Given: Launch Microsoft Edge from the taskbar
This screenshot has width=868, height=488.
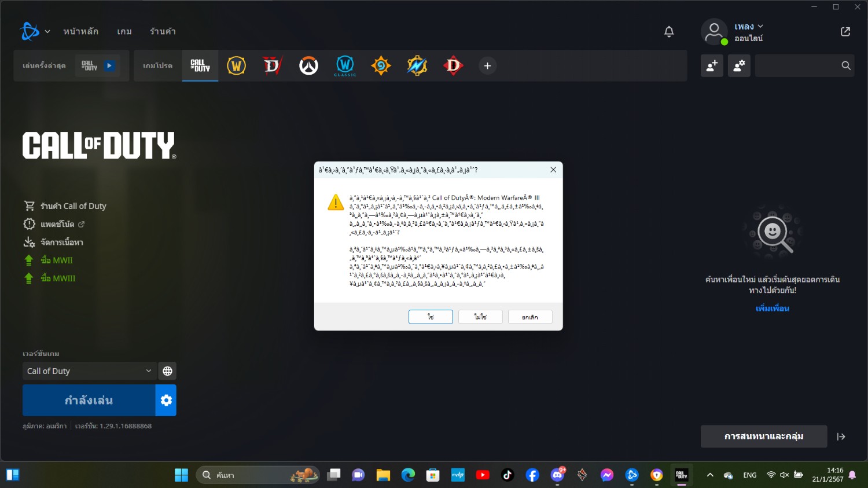Looking at the screenshot, I should [408, 475].
